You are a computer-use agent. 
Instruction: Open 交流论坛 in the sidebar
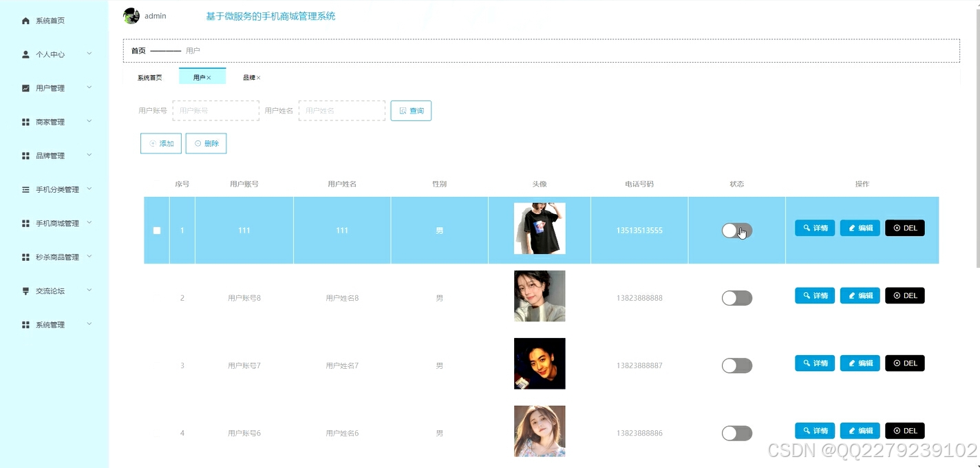click(x=50, y=290)
